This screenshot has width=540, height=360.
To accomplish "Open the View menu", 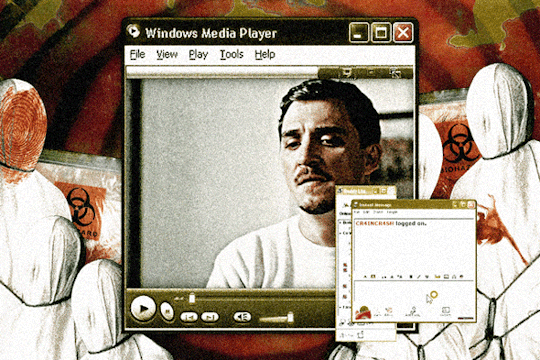I will pos(167,54).
